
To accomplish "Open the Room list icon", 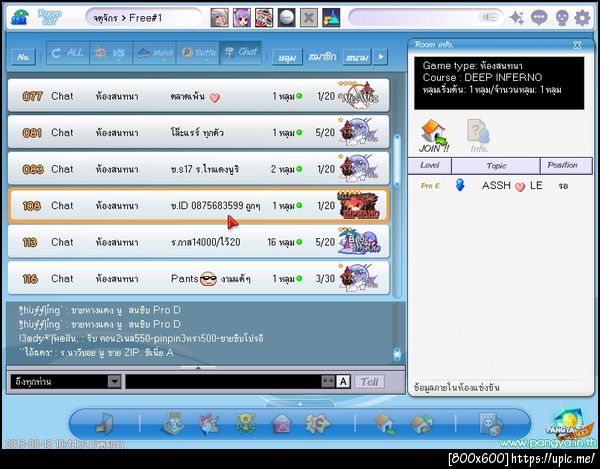I will click(49, 18).
